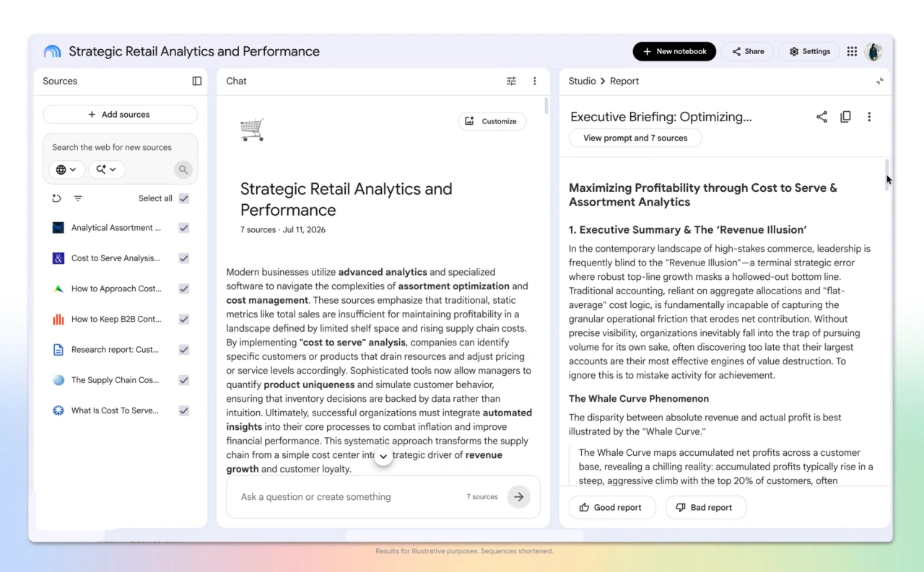Click the Add sources button
The image size is (924, 572).
click(x=120, y=115)
